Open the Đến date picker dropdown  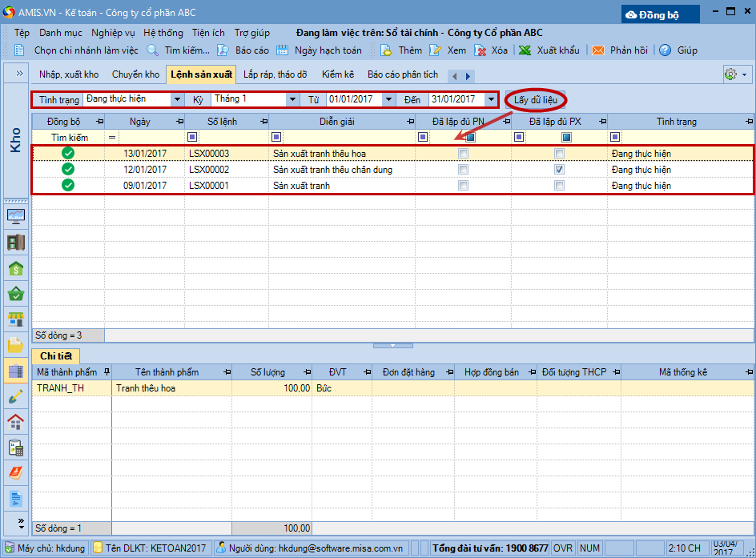(490, 99)
